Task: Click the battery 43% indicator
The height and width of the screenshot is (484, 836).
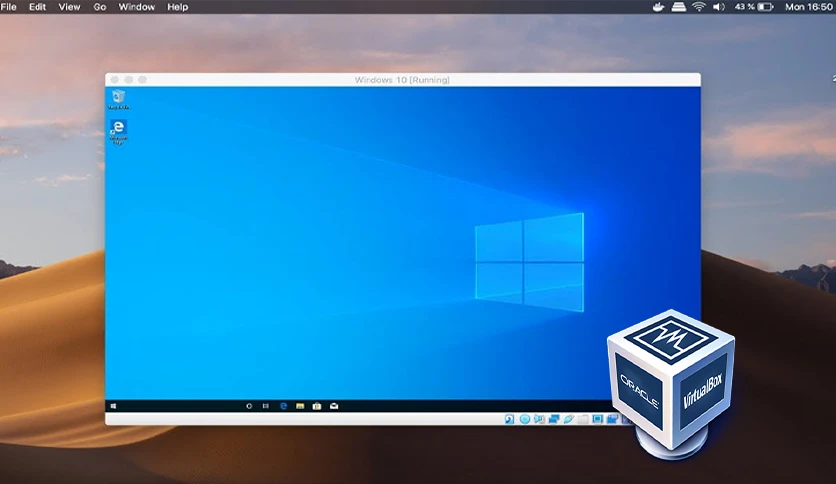Action: pos(753,7)
